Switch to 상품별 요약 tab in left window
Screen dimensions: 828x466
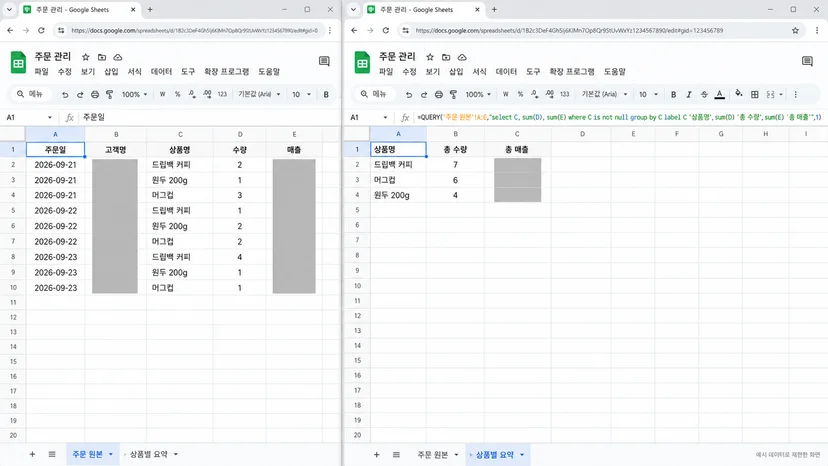point(148,454)
